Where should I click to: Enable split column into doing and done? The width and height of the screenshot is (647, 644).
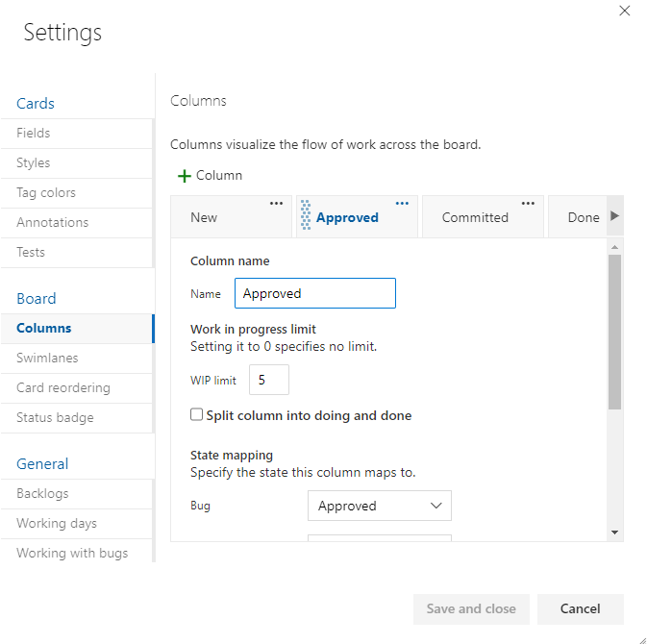[x=196, y=414]
